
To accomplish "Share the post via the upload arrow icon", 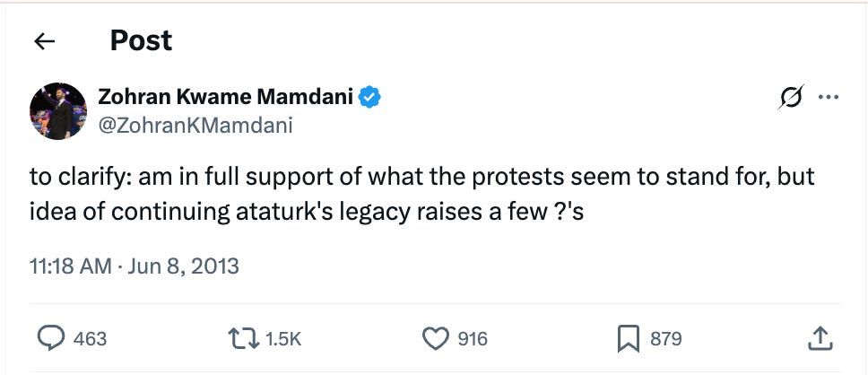I will [821, 338].
